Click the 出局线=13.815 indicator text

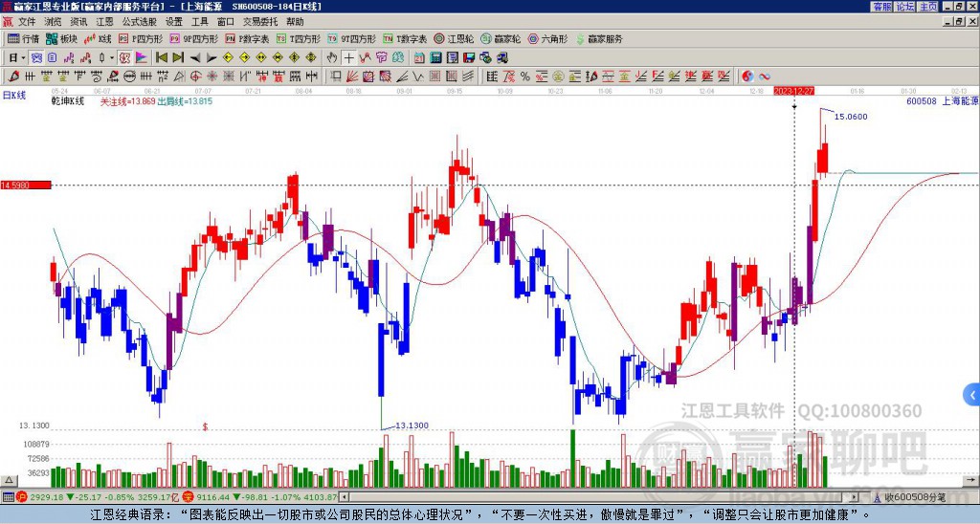pyautogui.click(x=185, y=101)
